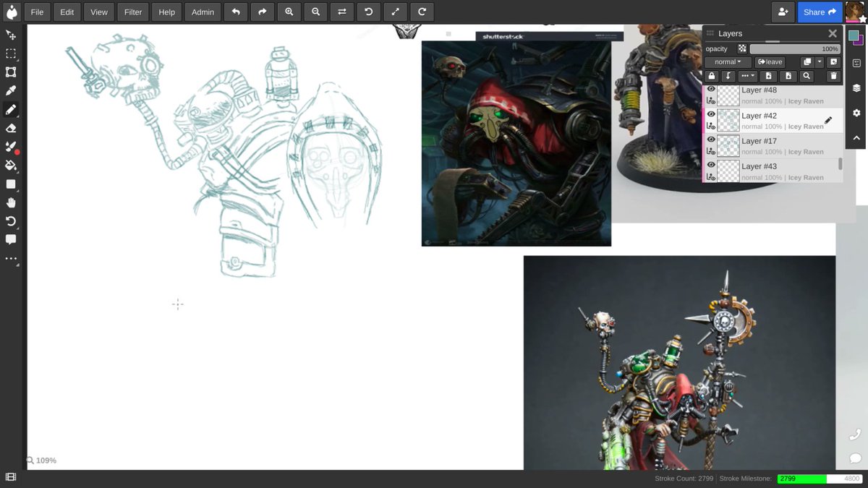Toggle the opacity transparency lock checker icon

(x=742, y=49)
